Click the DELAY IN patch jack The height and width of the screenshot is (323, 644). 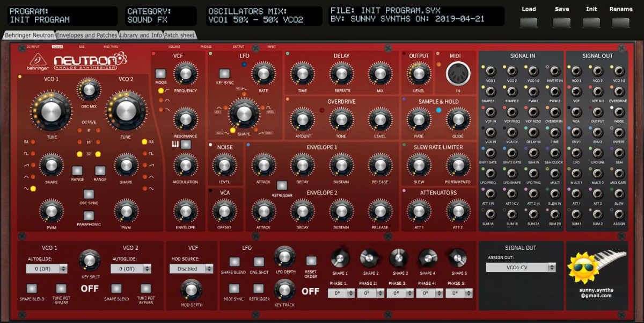533,132
